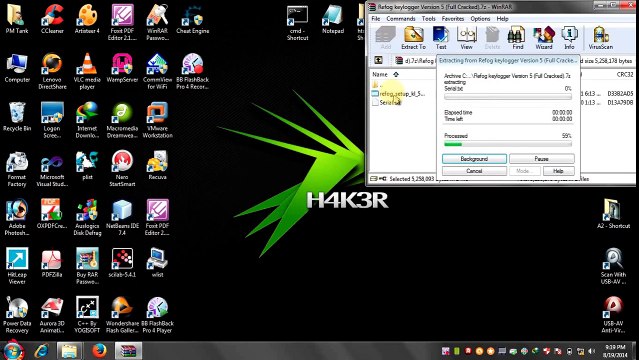Click Test icon in WinRAR toolbar
Image resolution: width=639 pixels, height=360 pixels.
pos(441,38)
